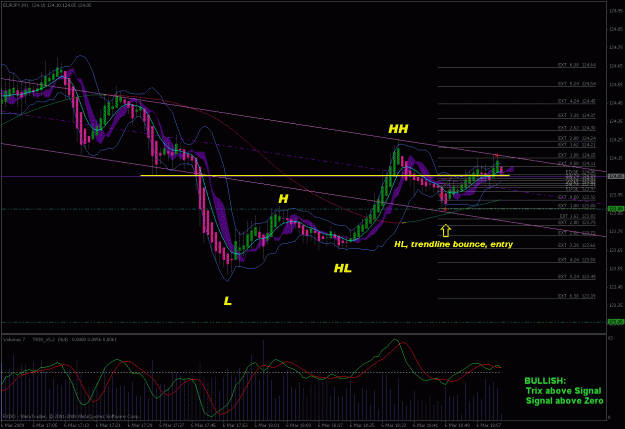Click the 6 Mar 18:57 time axis label

point(489,425)
